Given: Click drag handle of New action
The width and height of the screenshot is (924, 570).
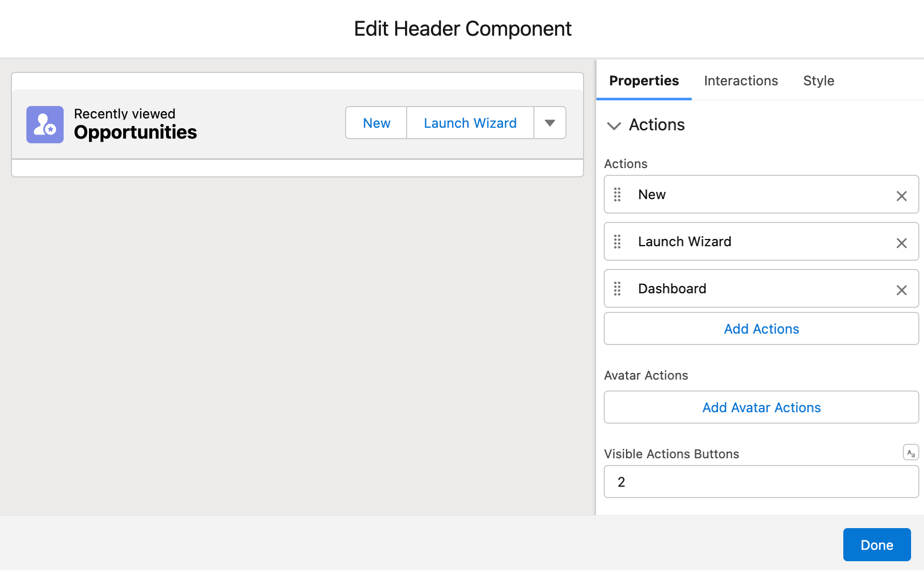Looking at the screenshot, I should (x=617, y=194).
